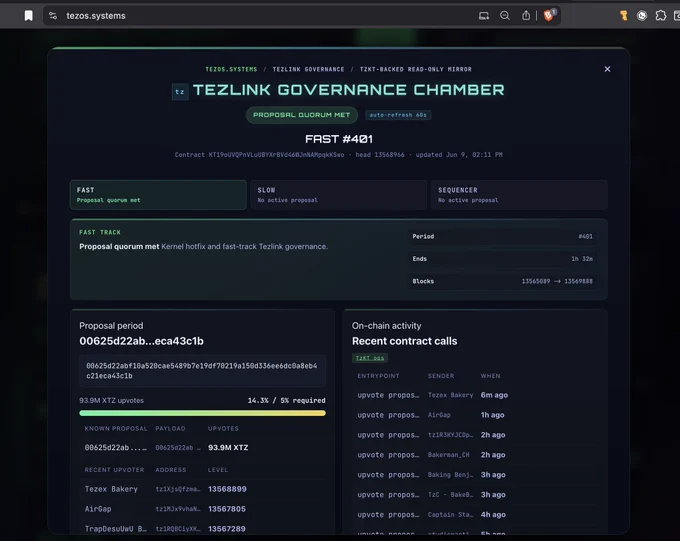Image resolution: width=680 pixels, height=541 pixels.
Task: Click the 00625d22ab...eca43c1b proposal heading
Action: [x=141, y=341]
